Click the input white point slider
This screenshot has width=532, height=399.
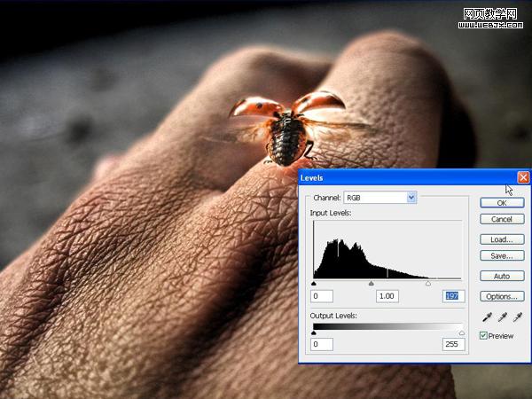pos(428,284)
